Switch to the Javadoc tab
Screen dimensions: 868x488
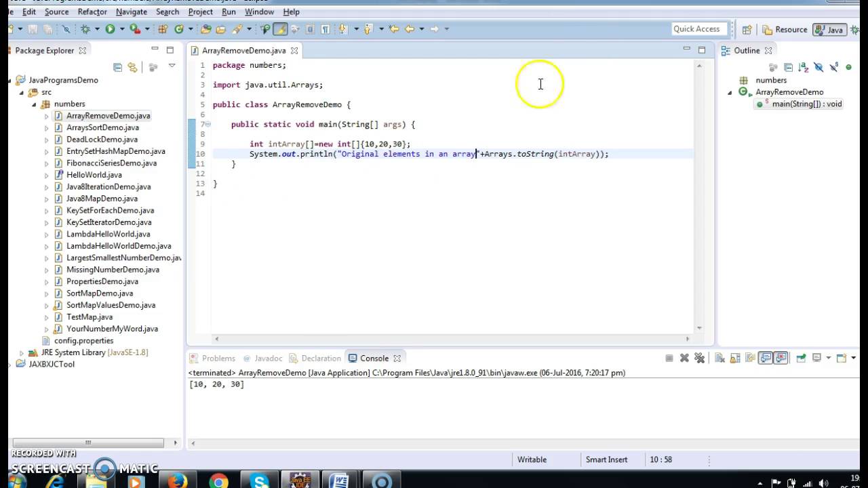pyautogui.click(x=263, y=359)
